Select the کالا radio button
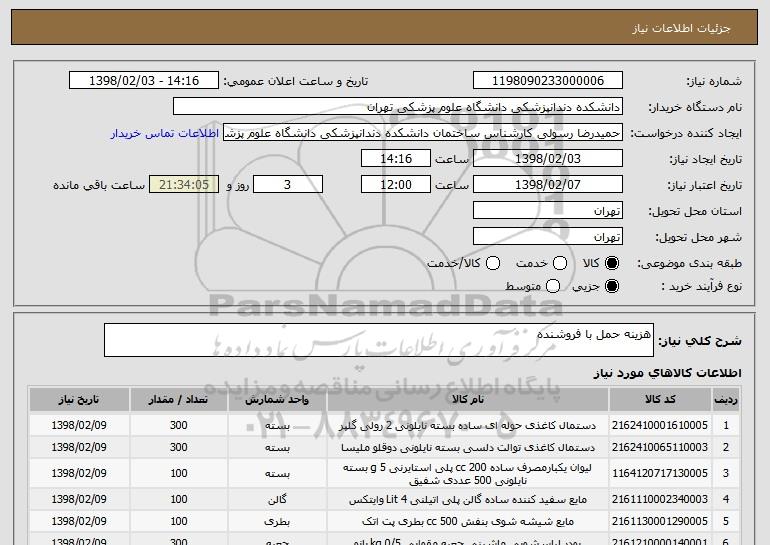Screen dimensions: 770x545 [612, 264]
